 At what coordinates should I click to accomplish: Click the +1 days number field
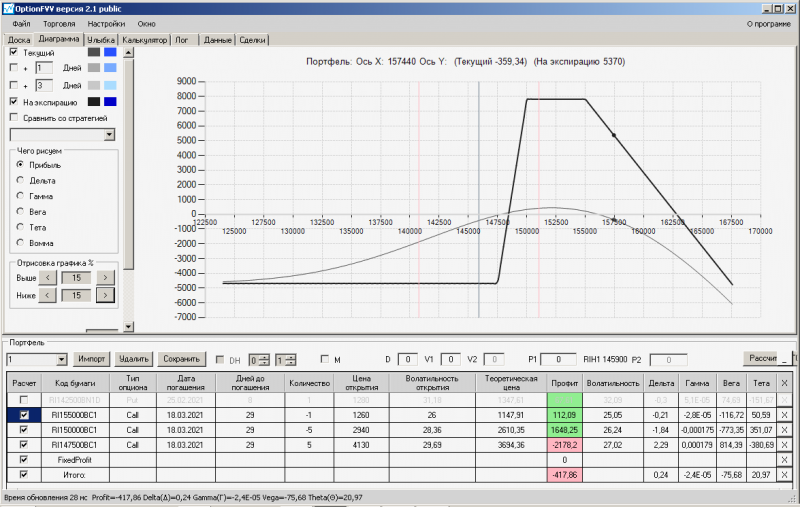[44, 68]
